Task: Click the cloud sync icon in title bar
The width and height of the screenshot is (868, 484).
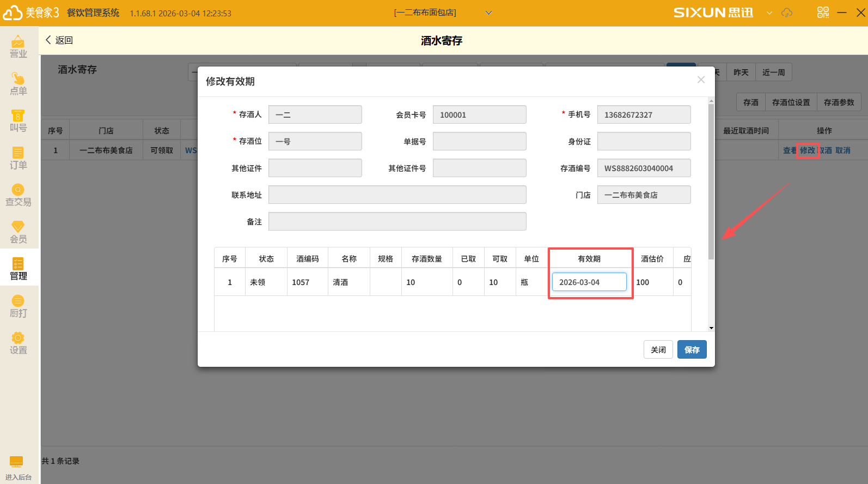Action: [x=787, y=13]
